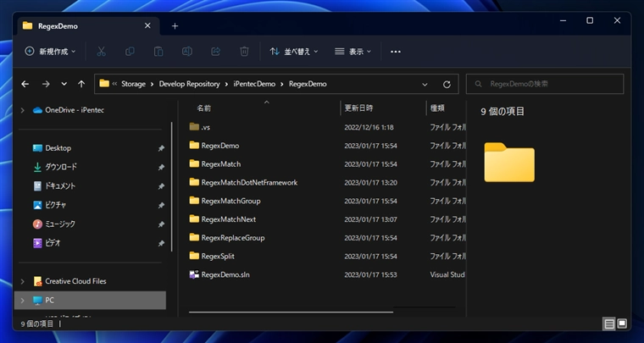Refresh the current folder view

point(447,84)
